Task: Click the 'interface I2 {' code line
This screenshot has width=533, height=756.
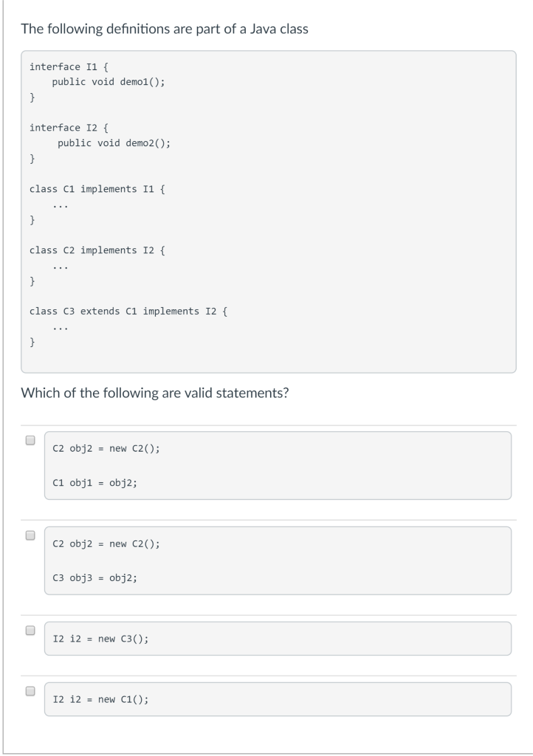Action: 69,128
